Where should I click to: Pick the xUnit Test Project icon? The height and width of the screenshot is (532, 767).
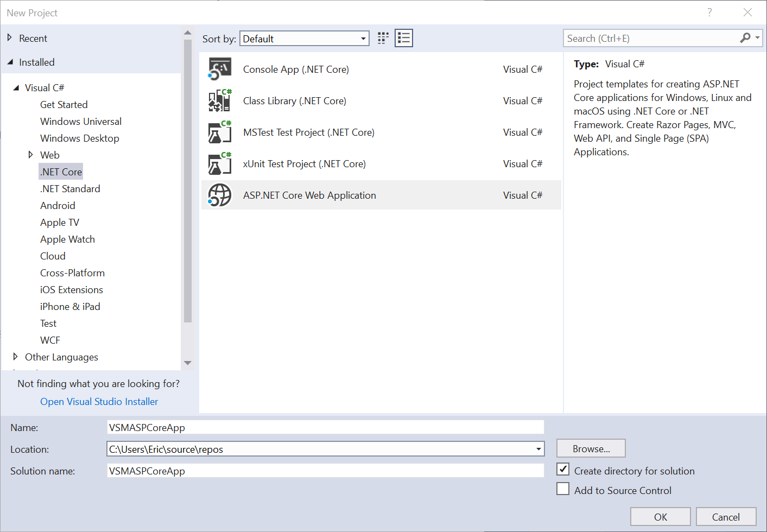coord(220,164)
